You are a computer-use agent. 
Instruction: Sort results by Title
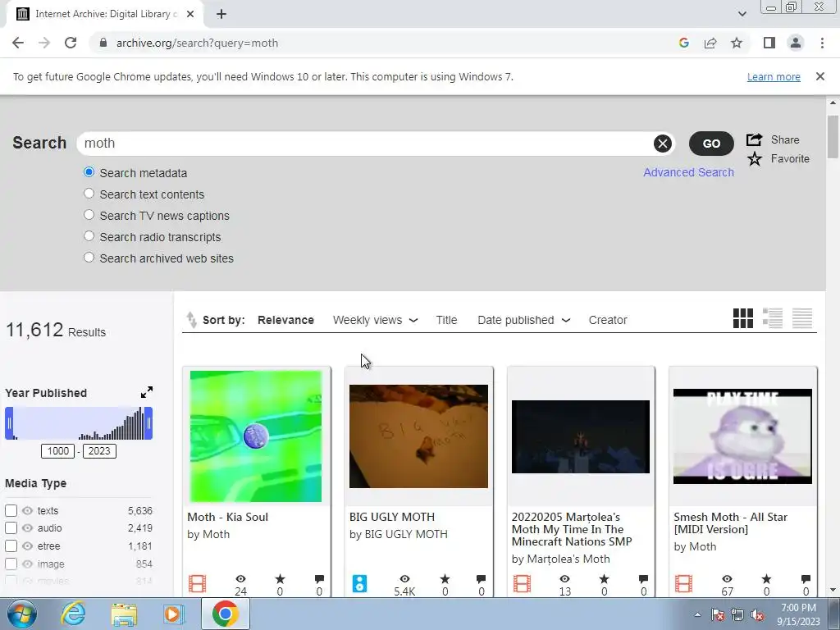(446, 320)
